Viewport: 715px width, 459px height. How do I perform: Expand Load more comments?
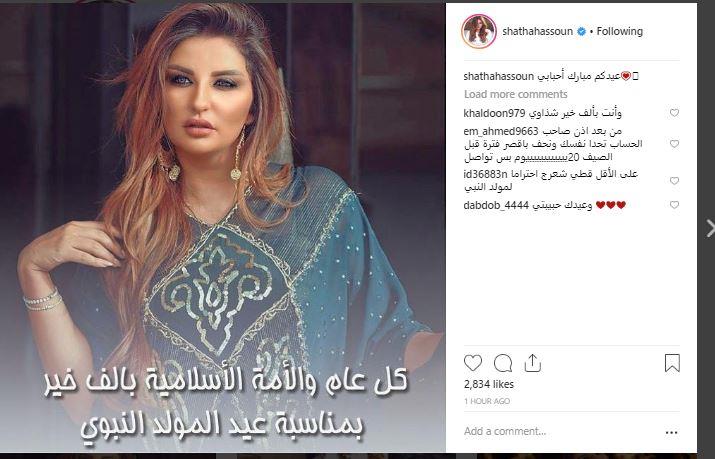516,94
